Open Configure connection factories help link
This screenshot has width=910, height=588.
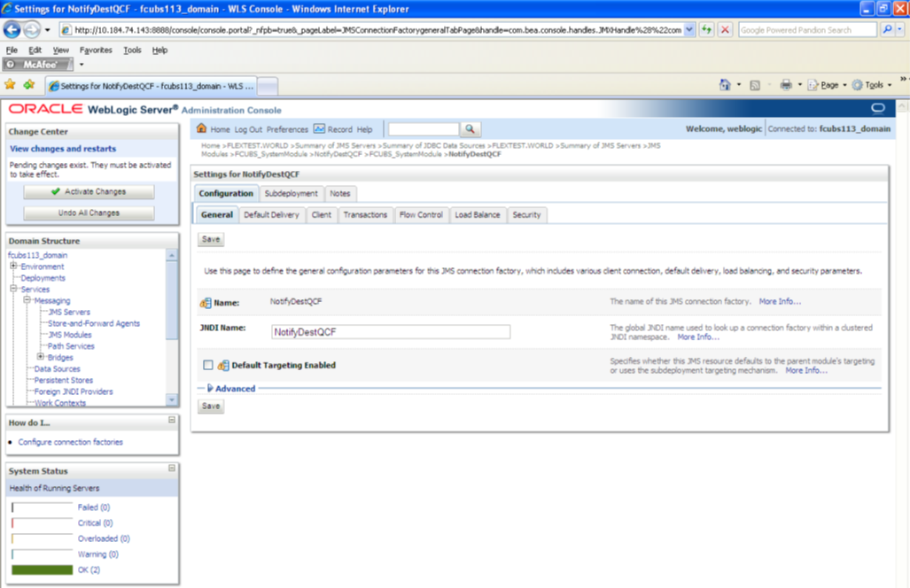(70, 442)
